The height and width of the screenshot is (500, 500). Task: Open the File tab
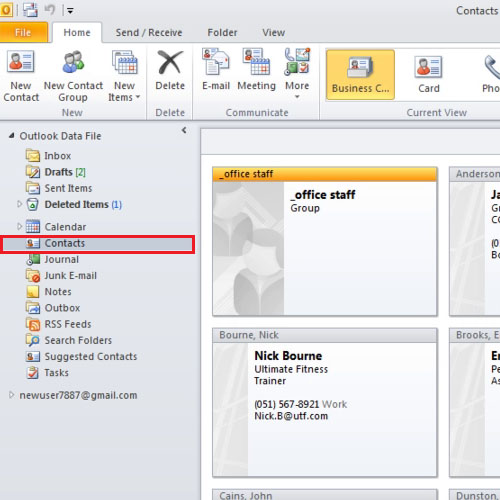click(23, 32)
